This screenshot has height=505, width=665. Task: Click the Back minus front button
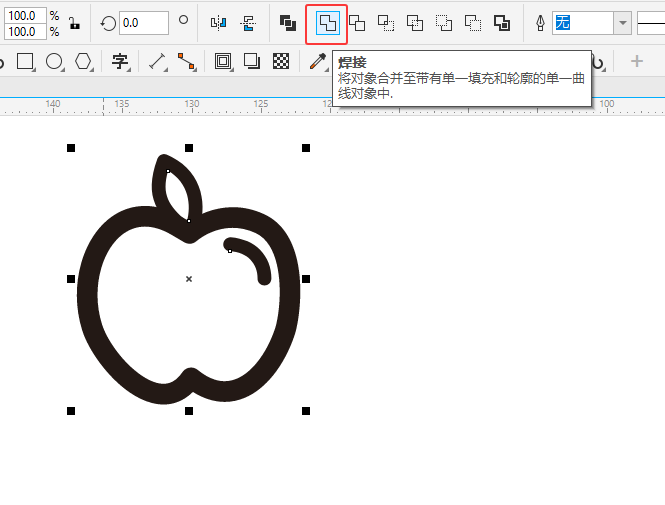tap(472, 23)
